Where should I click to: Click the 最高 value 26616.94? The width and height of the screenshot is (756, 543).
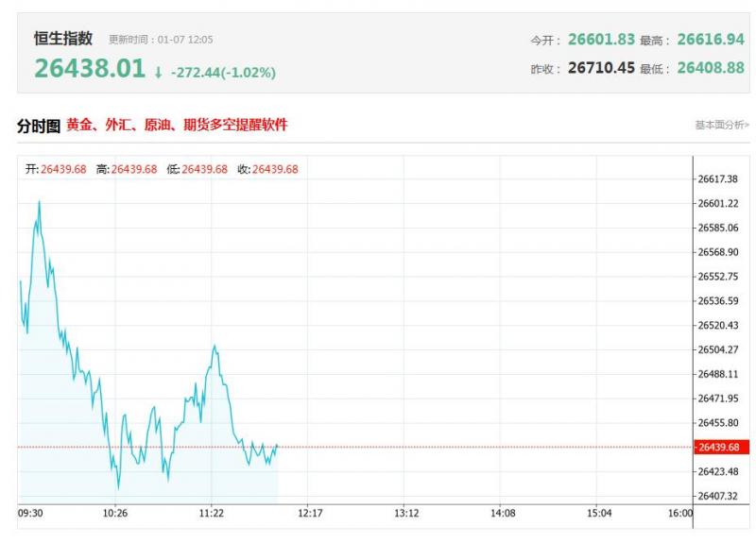point(710,40)
